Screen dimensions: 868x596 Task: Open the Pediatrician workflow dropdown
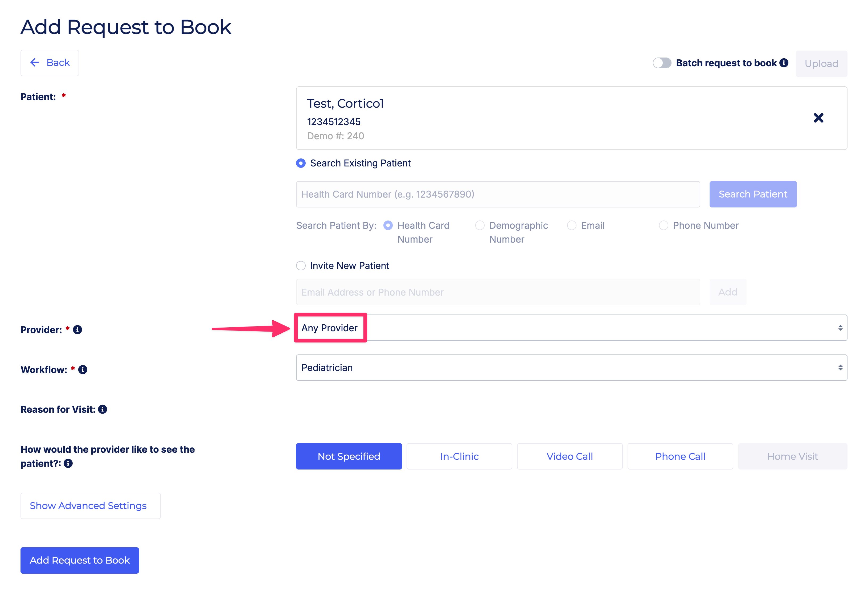click(x=571, y=368)
